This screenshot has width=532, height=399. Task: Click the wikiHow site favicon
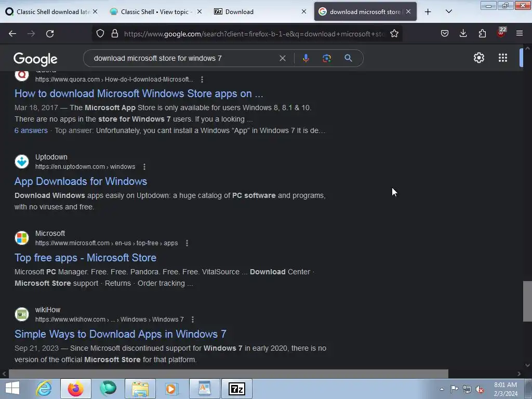(x=22, y=314)
